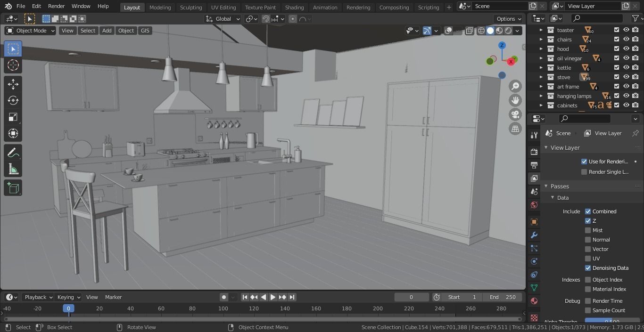The width and height of the screenshot is (644, 332).
Task: Uncheck the Z pass checkbox
Action: [x=588, y=221]
